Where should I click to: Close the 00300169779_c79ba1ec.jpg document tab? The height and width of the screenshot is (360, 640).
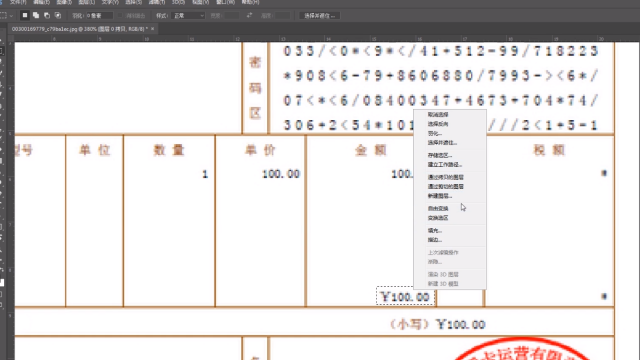point(153,29)
